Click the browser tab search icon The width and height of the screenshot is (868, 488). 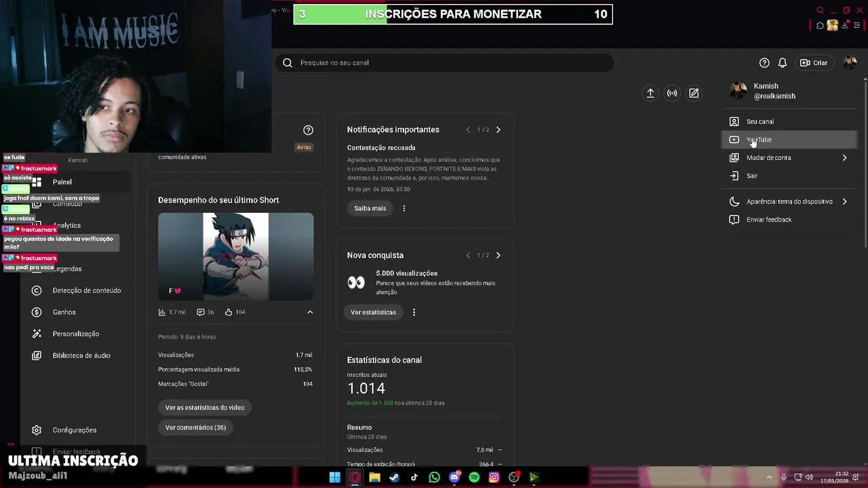coord(821,10)
